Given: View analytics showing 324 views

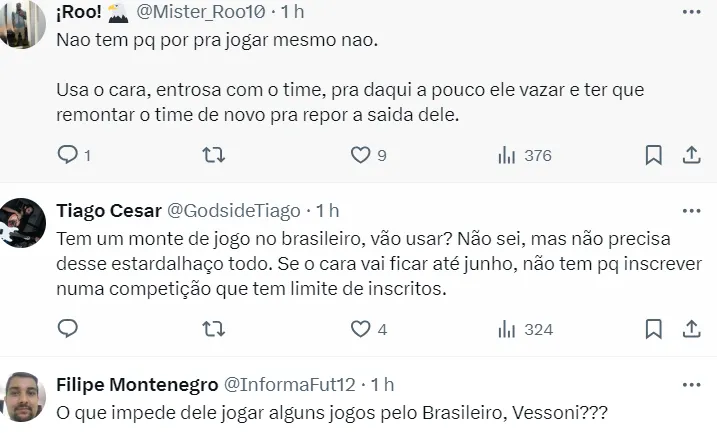Looking at the screenshot, I should point(507,328).
